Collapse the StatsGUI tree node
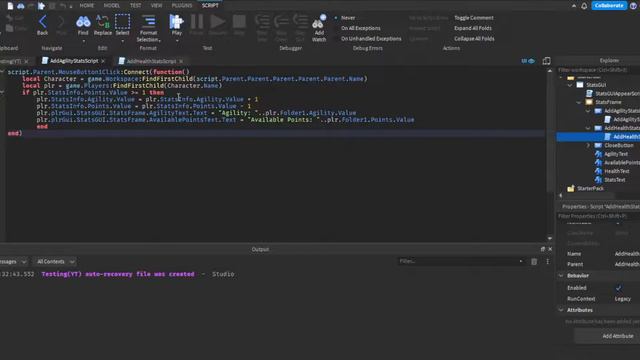The height and width of the screenshot is (360, 640). [x=570, y=85]
